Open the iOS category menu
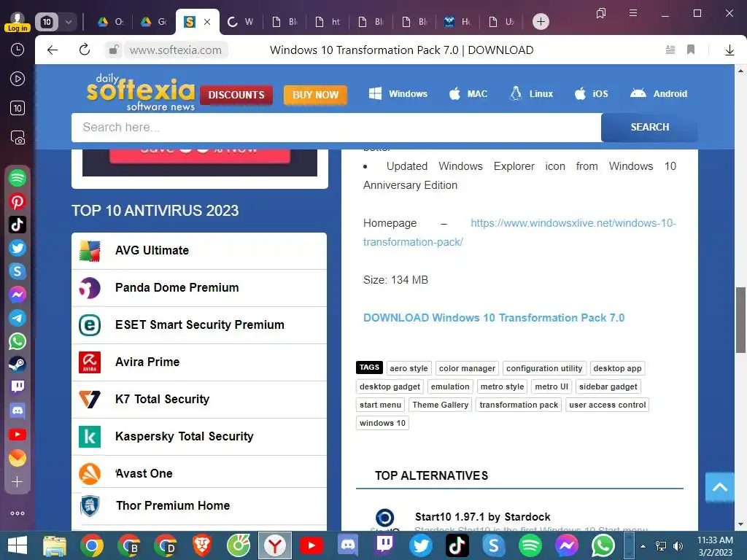747x560 pixels. click(x=591, y=94)
